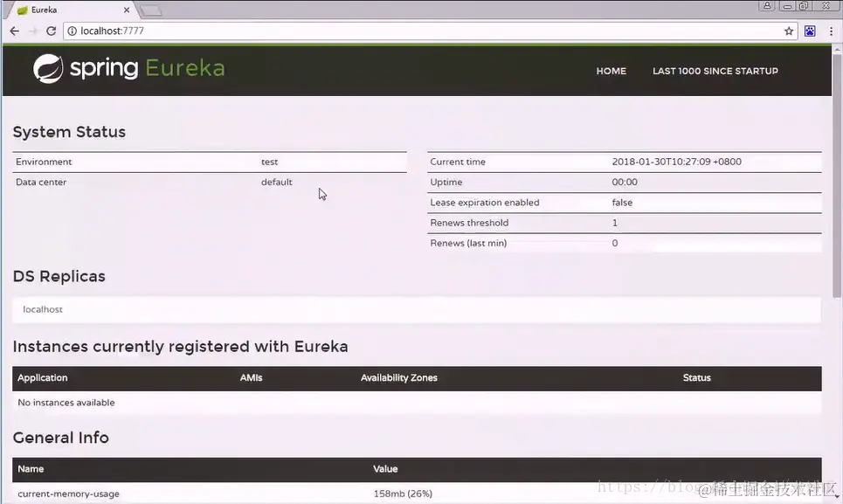The height and width of the screenshot is (504, 843).
Task: Click the Chrome user profile icon
Action: (767, 6)
